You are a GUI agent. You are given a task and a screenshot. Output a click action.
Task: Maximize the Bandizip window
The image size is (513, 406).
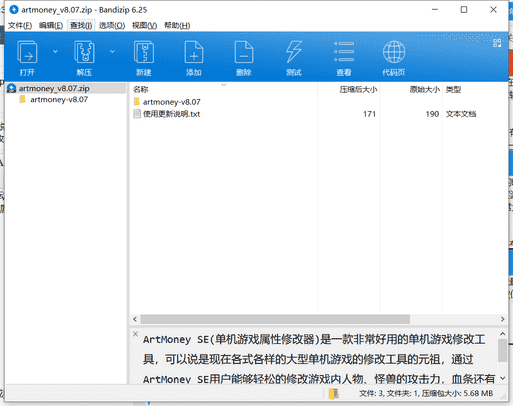(x=464, y=10)
